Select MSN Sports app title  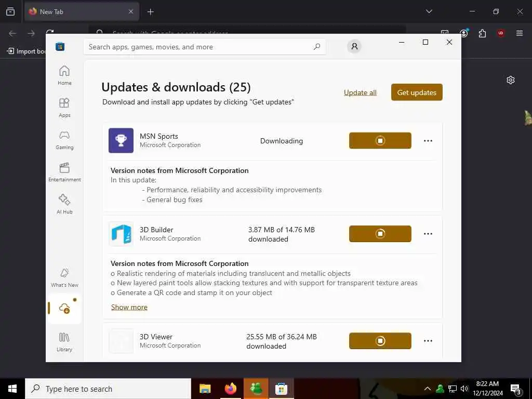pyautogui.click(x=159, y=136)
